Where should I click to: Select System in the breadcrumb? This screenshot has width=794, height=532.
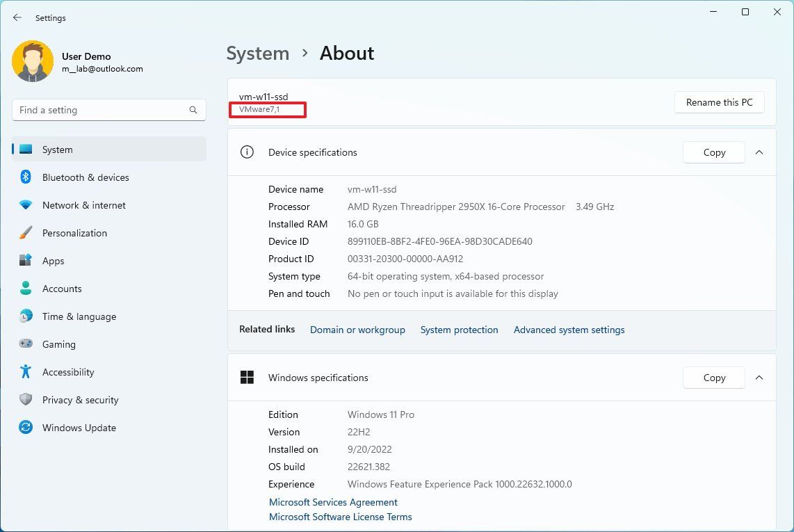[257, 53]
